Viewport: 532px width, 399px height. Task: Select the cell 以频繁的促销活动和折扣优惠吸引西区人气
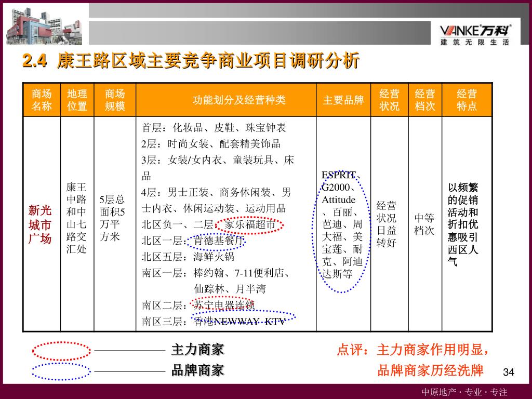point(463,224)
